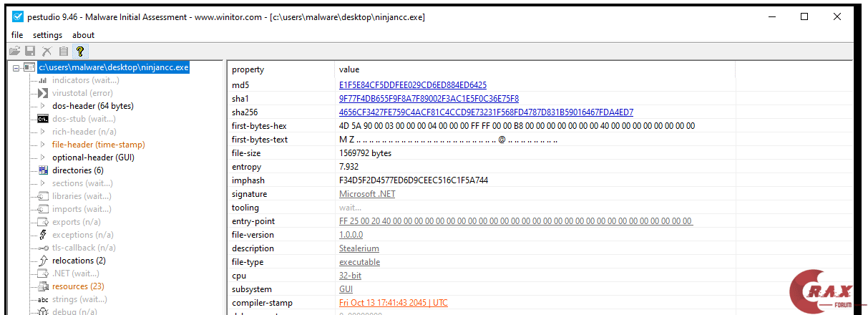Expand the rich-header tree arrow
This screenshot has width=868, height=315.
(x=43, y=132)
